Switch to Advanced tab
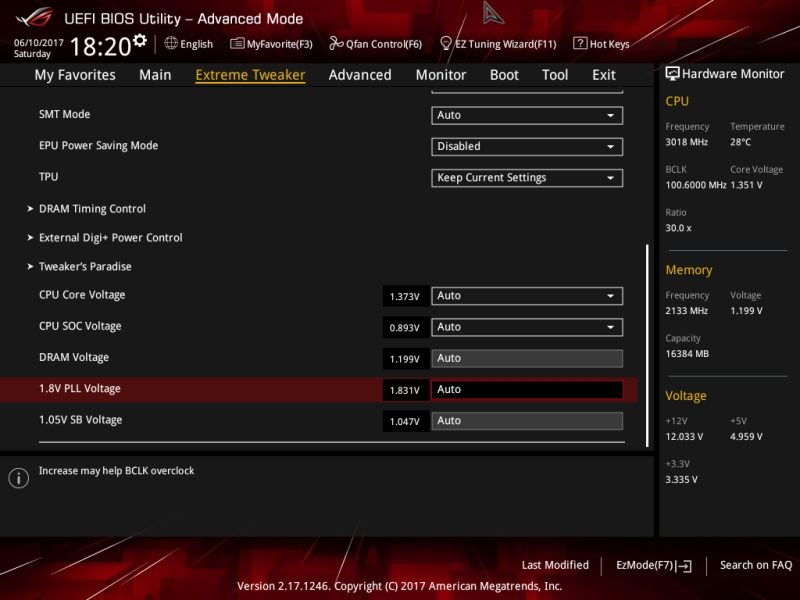The width and height of the screenshot is (800, 600). click(360, 75)
